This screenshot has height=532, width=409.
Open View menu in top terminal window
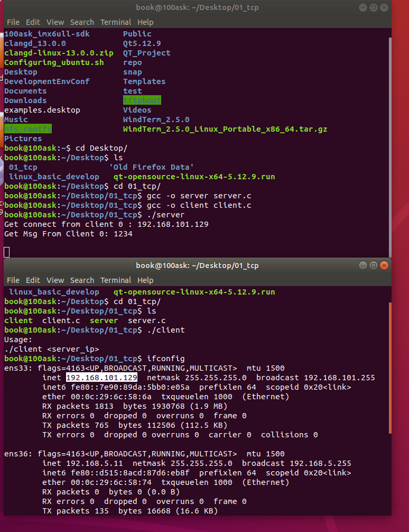55,22
